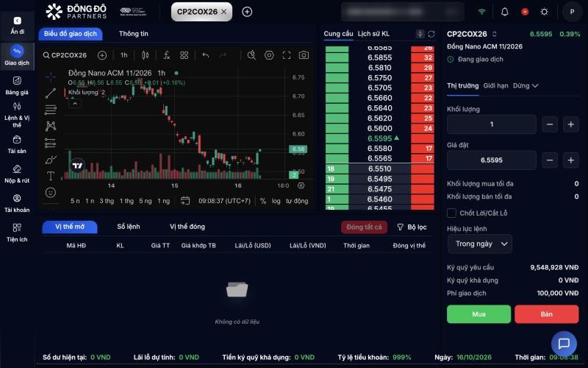Image resolution: width=588 pixels, height=368 pixels.
Task: Collapse chart indicator legend chevron
Action: (75, 104)
